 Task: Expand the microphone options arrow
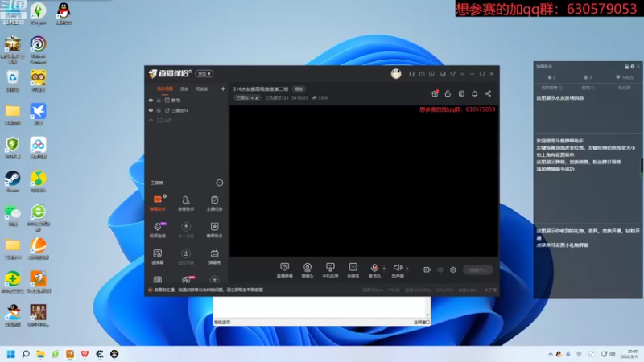[x=384, y=269]
